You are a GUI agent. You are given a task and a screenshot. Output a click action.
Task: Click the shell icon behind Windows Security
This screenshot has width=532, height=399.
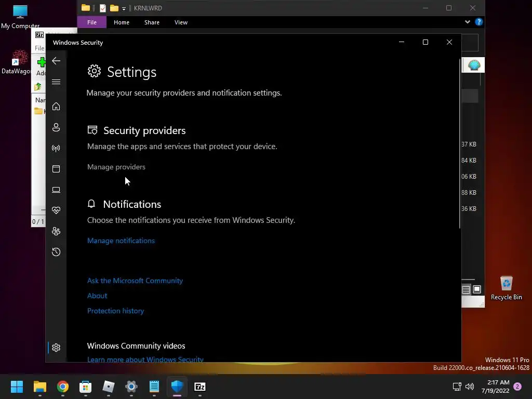pyautogui.click(x=474, y=65)
